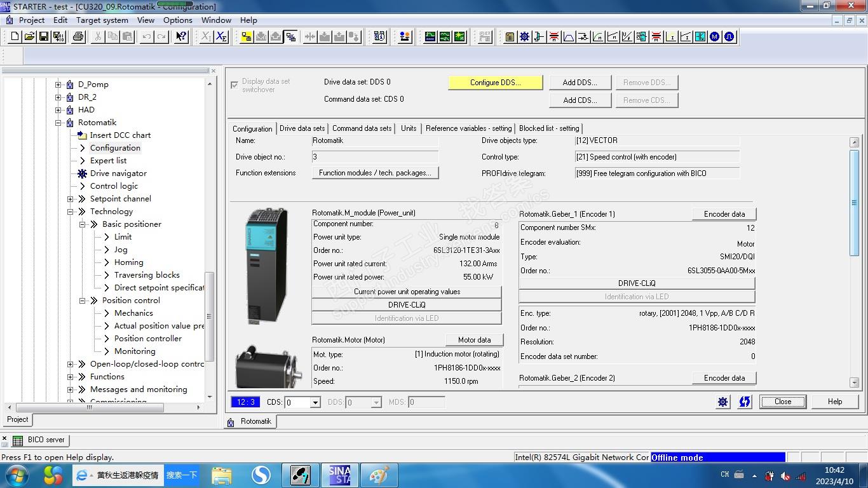Click the Open project folder icon
This screenshot has height=488, width=868.
(29, 37)
